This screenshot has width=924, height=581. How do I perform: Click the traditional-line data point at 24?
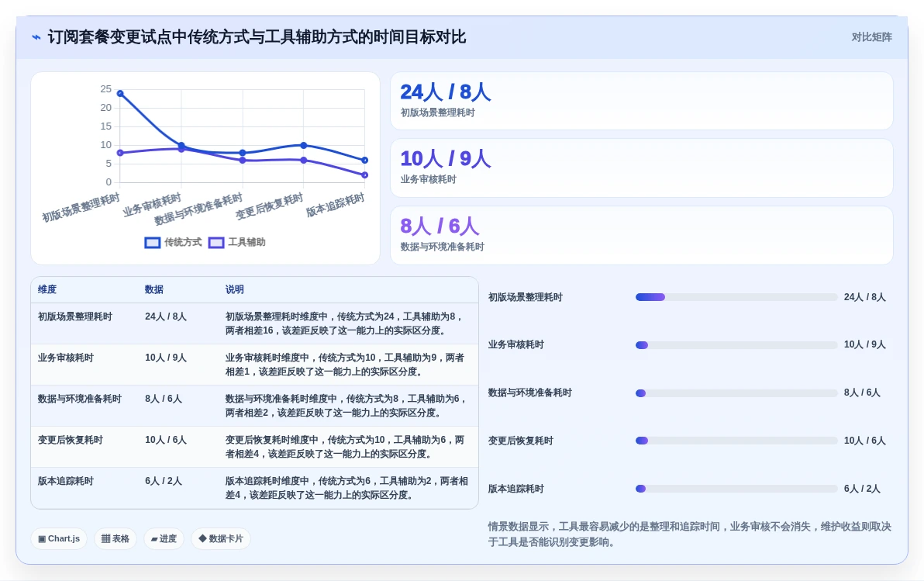[x=120, y=94]
